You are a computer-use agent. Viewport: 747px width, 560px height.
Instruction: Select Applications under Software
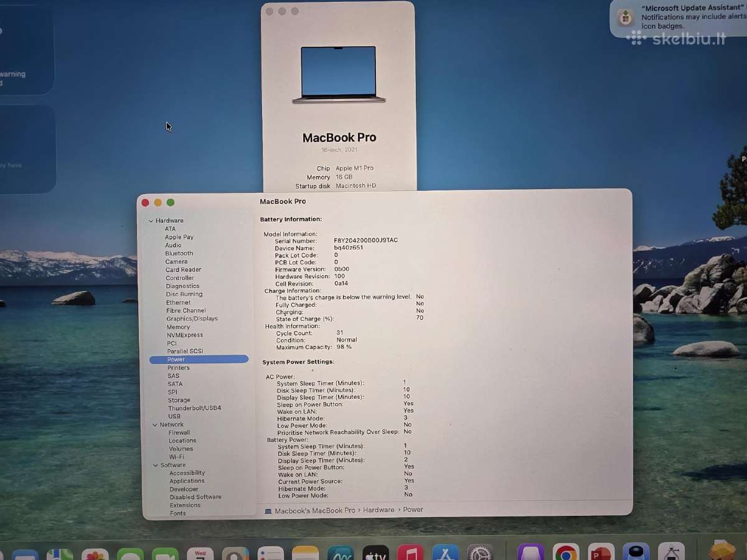pos(187,481)
